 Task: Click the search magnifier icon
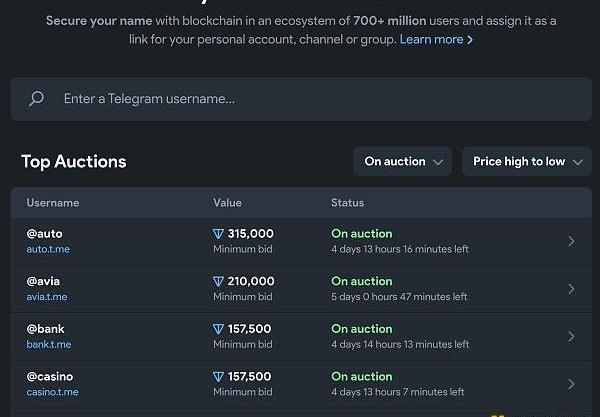pos(37,99)
